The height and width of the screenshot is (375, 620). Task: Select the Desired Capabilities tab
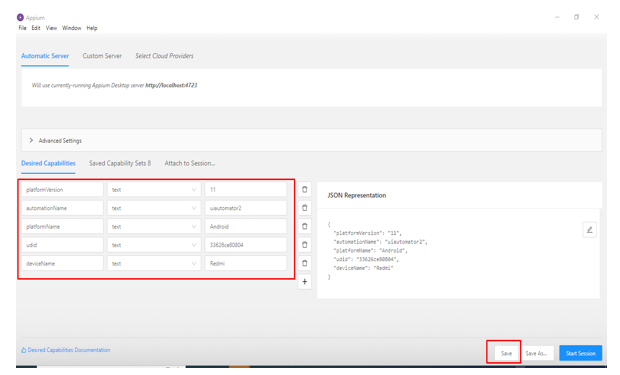click(x=48, y=163)
